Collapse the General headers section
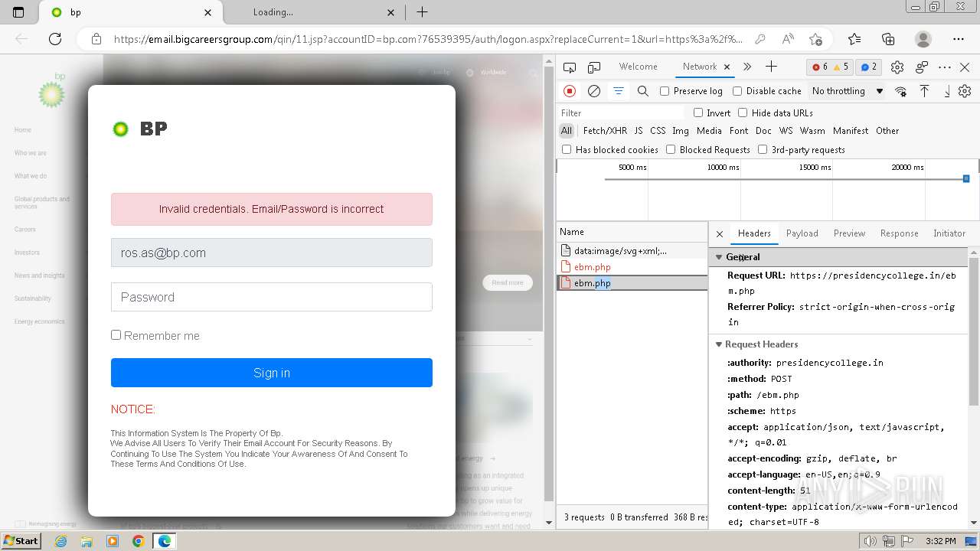 pos(719,257)
